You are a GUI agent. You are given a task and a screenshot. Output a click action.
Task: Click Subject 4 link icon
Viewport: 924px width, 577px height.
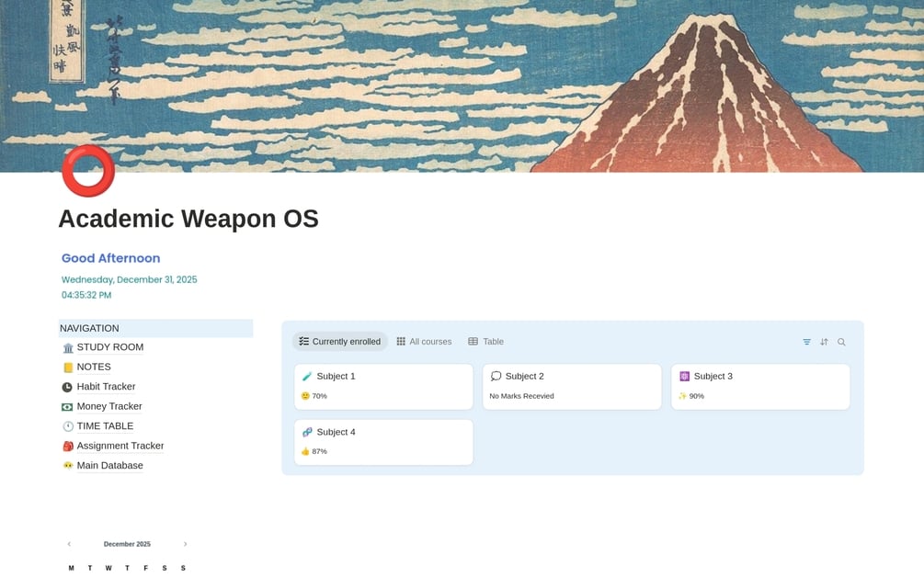coord(307,432)
